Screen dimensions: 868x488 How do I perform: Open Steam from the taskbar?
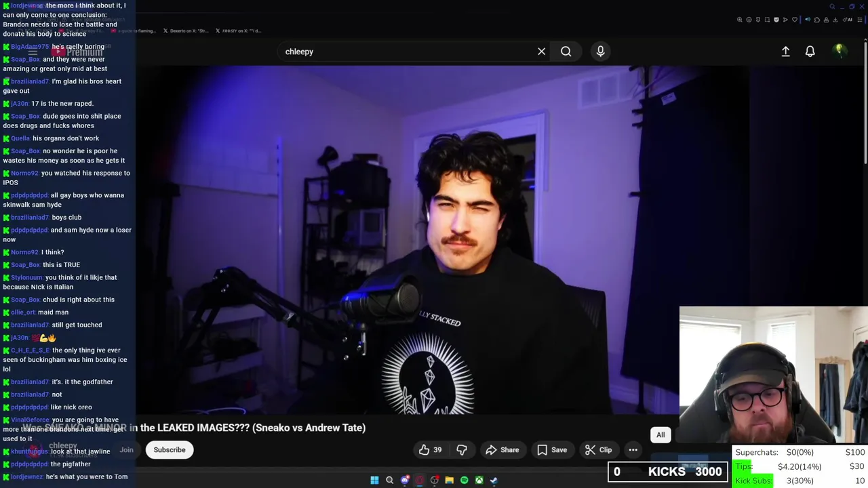(494, 480)
